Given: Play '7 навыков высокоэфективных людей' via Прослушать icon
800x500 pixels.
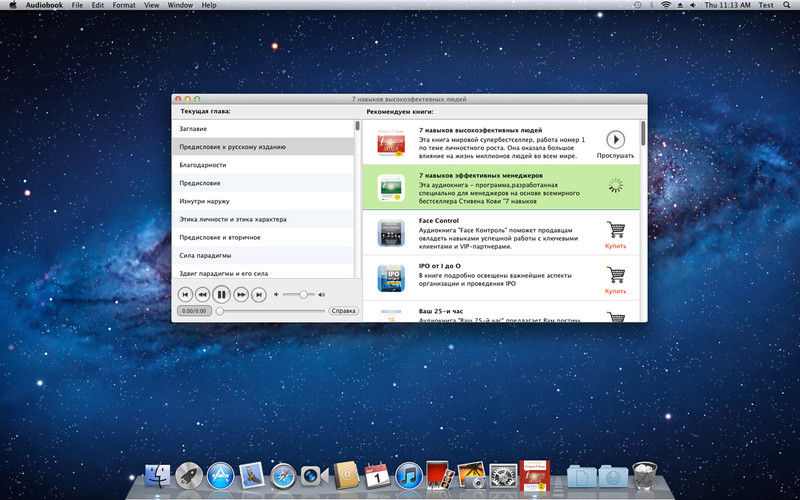Looking at the screenshot, I should (615, 139).
